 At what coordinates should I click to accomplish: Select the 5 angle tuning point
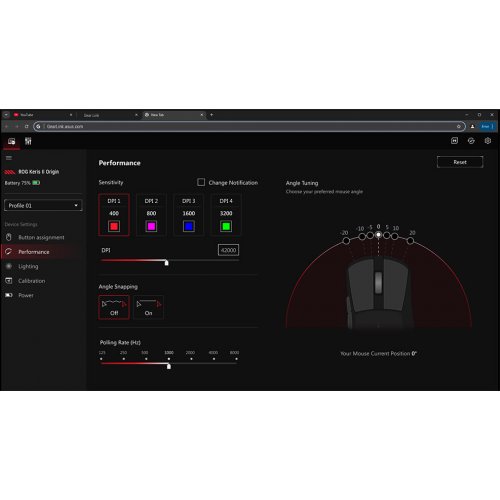387,235
